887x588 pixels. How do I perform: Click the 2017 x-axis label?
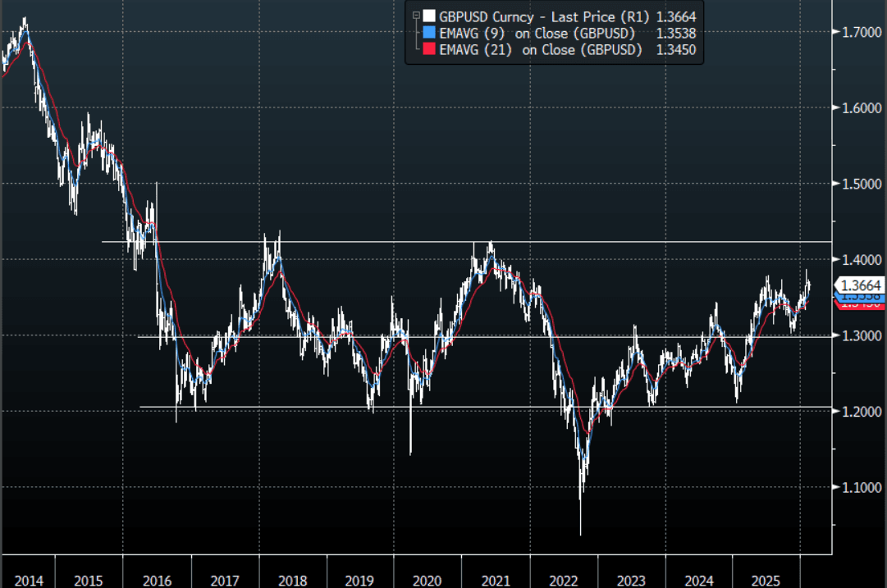(x=225, y=581)
